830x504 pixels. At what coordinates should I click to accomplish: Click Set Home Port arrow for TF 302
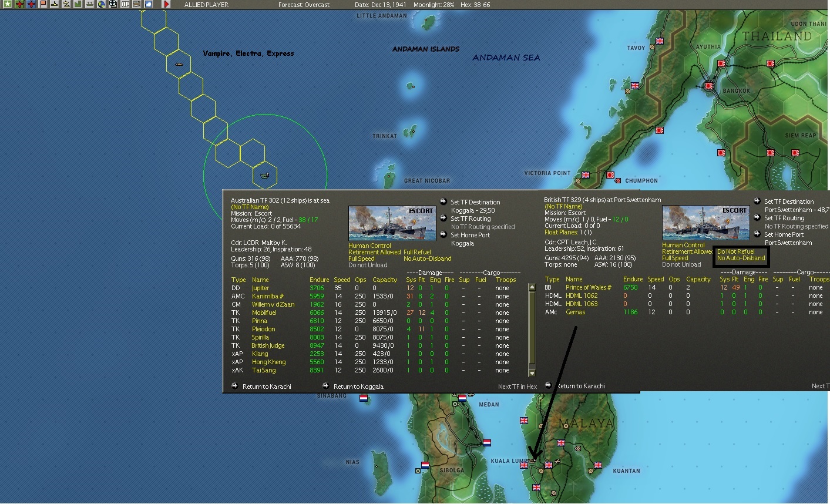[444, 235]
